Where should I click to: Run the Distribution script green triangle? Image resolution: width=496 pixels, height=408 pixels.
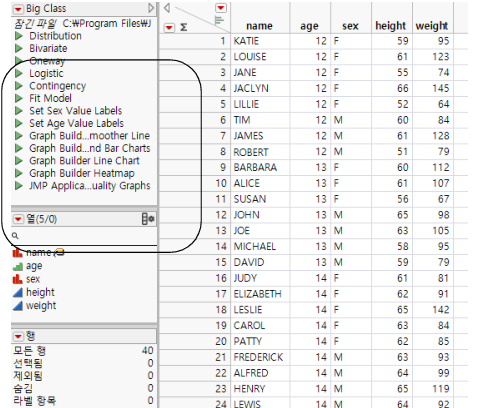(x=19, y=36)
